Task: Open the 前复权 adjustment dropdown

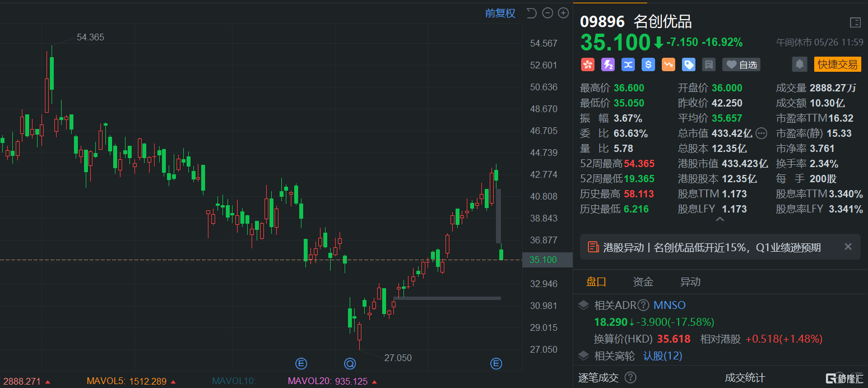Action: click(500, 13)
